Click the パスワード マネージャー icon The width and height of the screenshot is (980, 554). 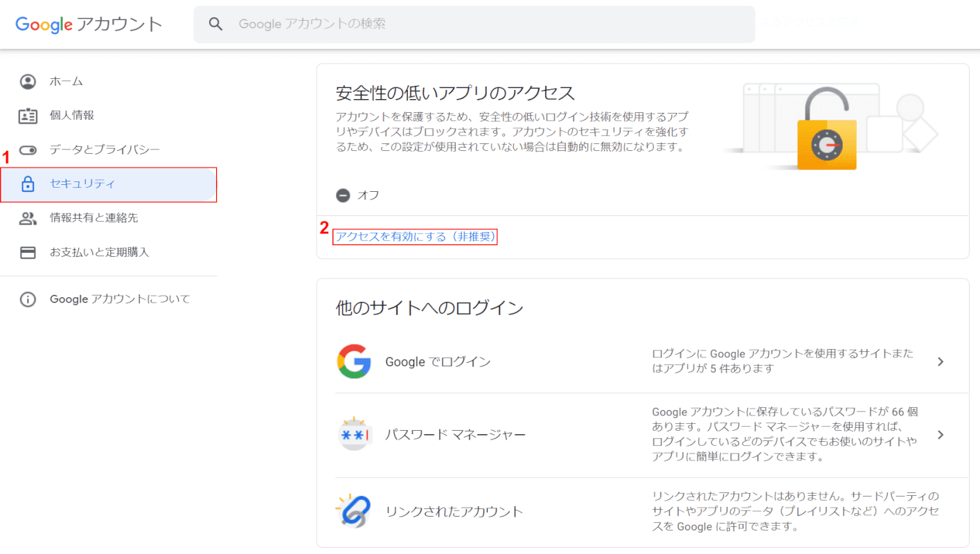(x=354, y=435)
